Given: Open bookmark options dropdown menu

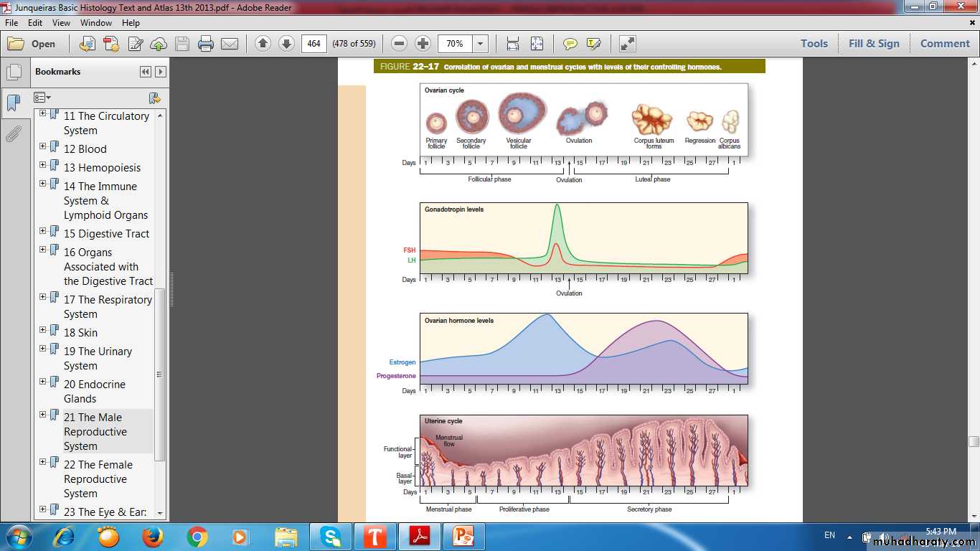Looking at the screenshot, I should point(42,98).
